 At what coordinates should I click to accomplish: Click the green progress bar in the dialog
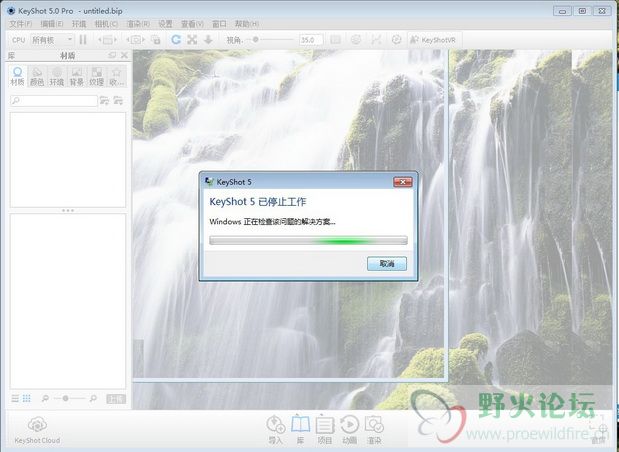(308, 240)
